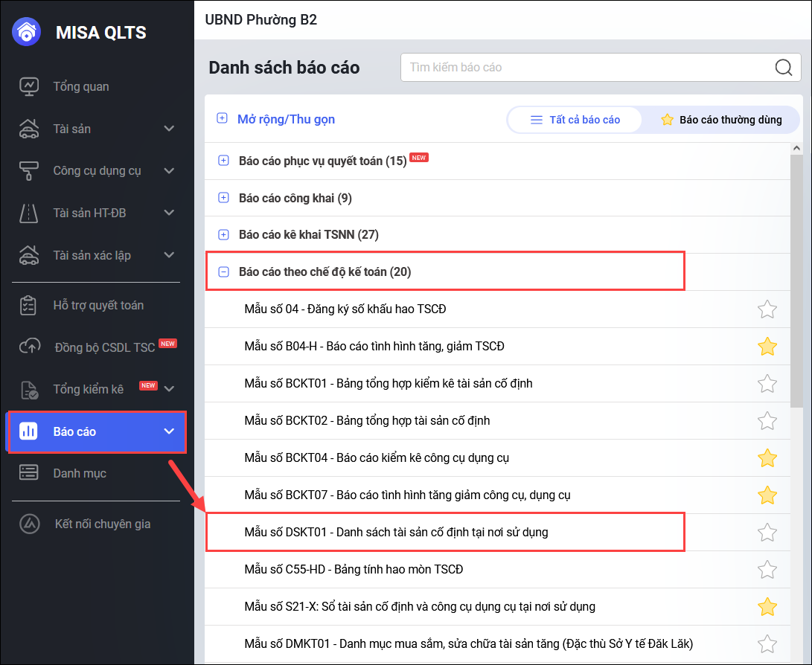
Task: Click the Tài sản HT-ĐB road icon
Action: 29,213
